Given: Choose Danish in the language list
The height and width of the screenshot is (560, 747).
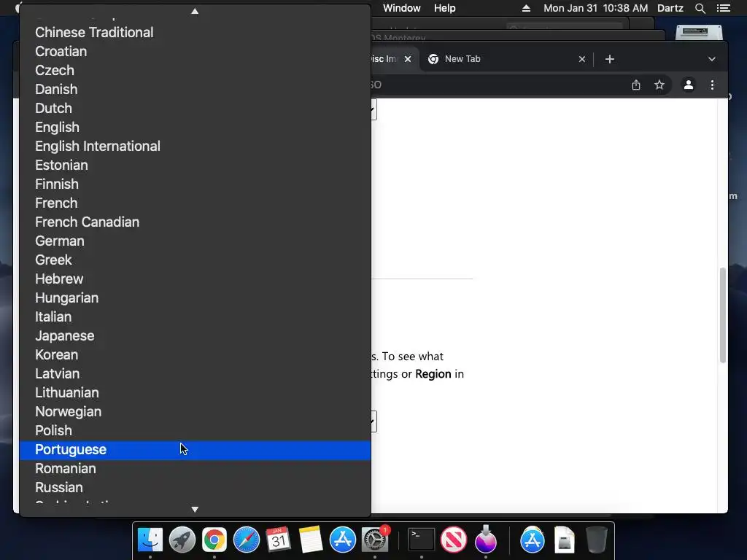Looking at the screenshot, I should 195,90.
